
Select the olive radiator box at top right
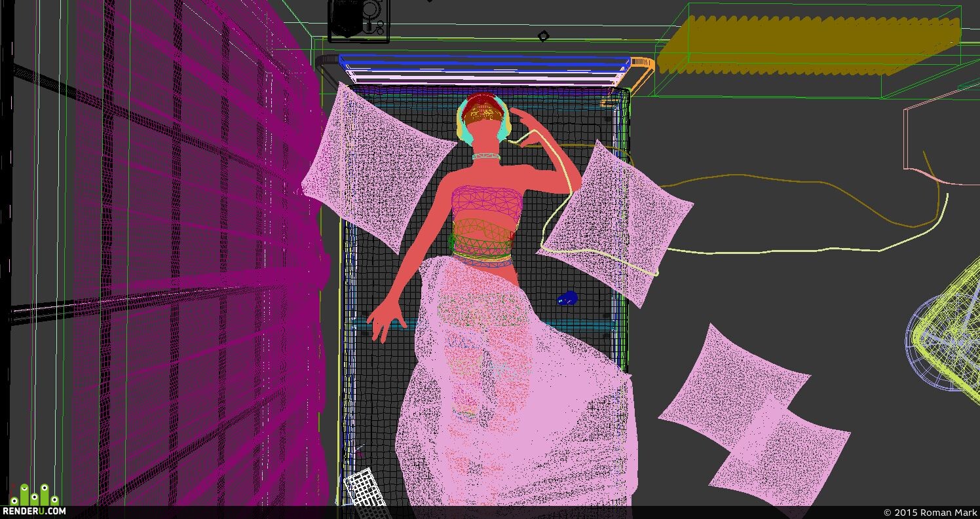[809, 45]
